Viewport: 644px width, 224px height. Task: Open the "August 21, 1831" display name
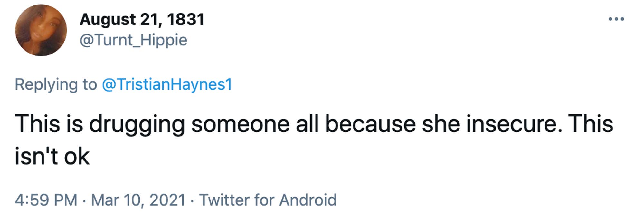[x=142, y=19]
